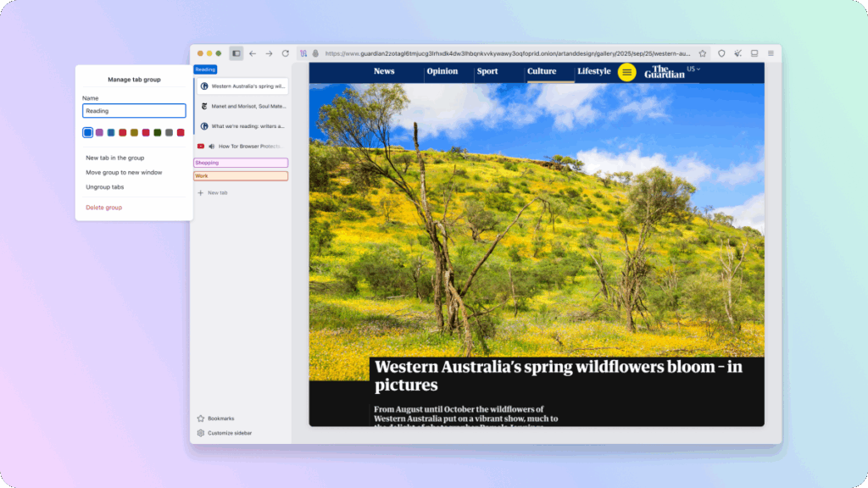Select the green color for the tab group
The height and width of the screenshot is (488, 868).
tap(157, 132)
